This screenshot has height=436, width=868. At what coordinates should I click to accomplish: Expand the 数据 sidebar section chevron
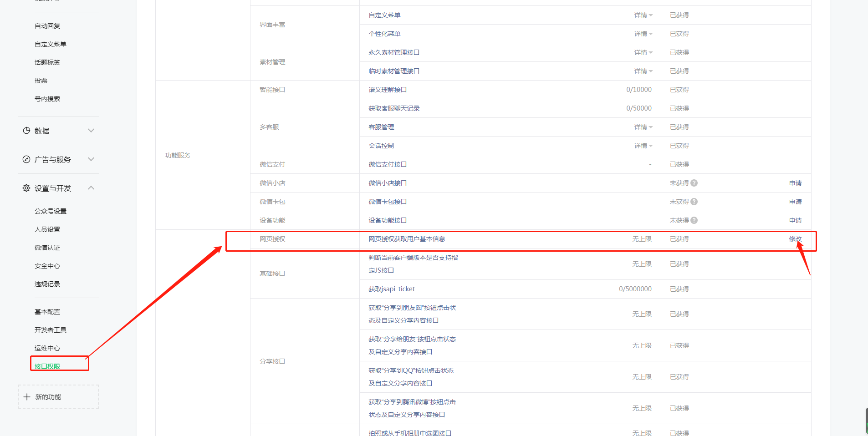tap(91, 131)
